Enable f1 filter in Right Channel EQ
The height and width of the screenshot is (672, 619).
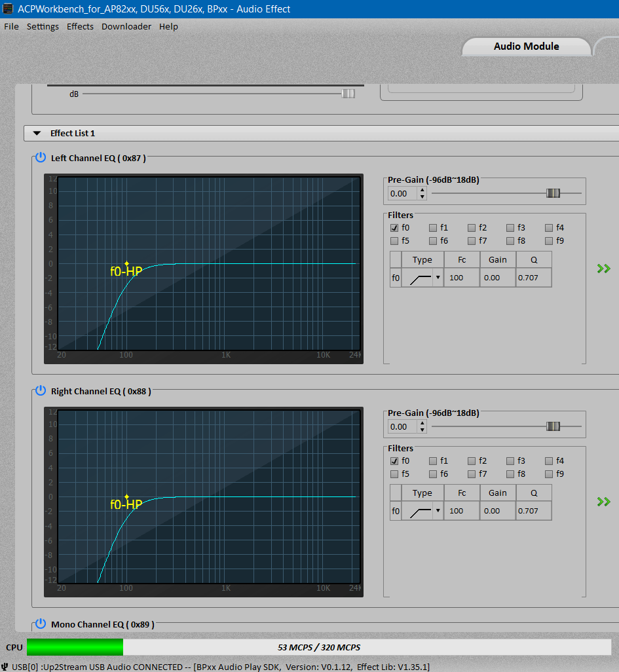(433, 461)
